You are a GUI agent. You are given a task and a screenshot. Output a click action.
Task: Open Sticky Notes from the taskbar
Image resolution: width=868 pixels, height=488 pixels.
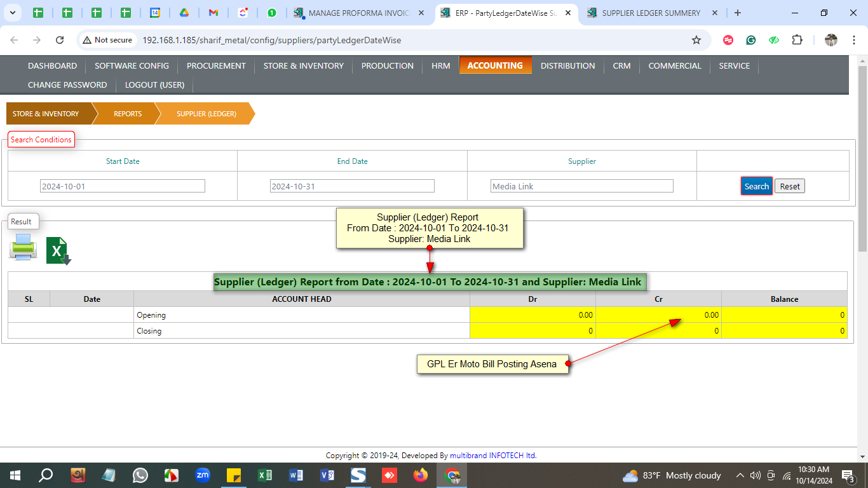point(234,475)
